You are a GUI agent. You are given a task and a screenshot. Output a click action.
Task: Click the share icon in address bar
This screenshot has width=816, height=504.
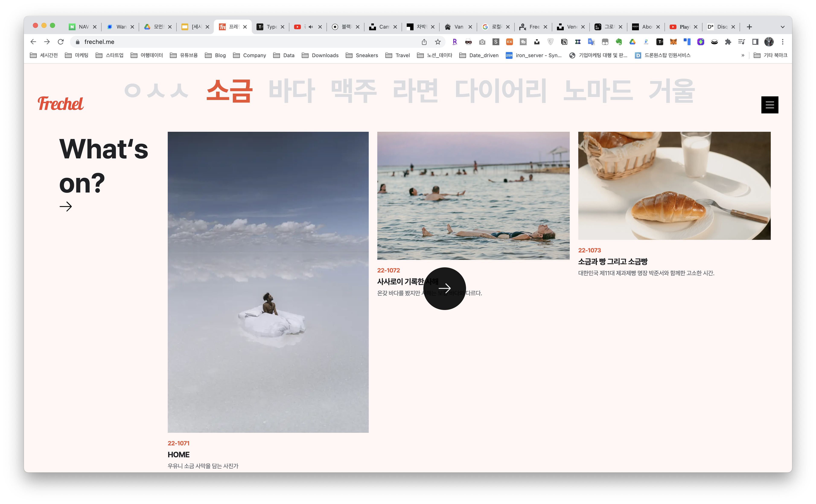click(424, 42)
